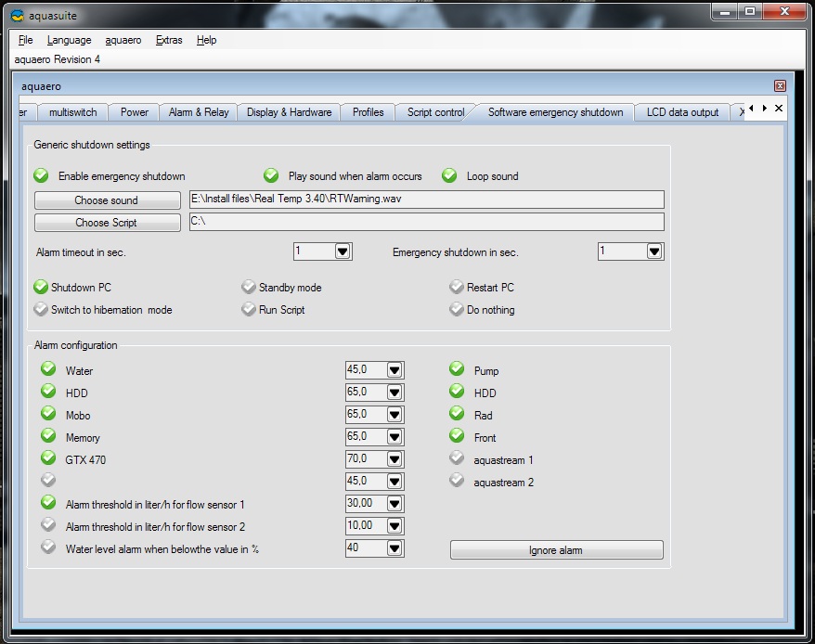The height and width of the screenshot is (644, 815).
Task: Select the Restart PC option
Action: point(457,288)
